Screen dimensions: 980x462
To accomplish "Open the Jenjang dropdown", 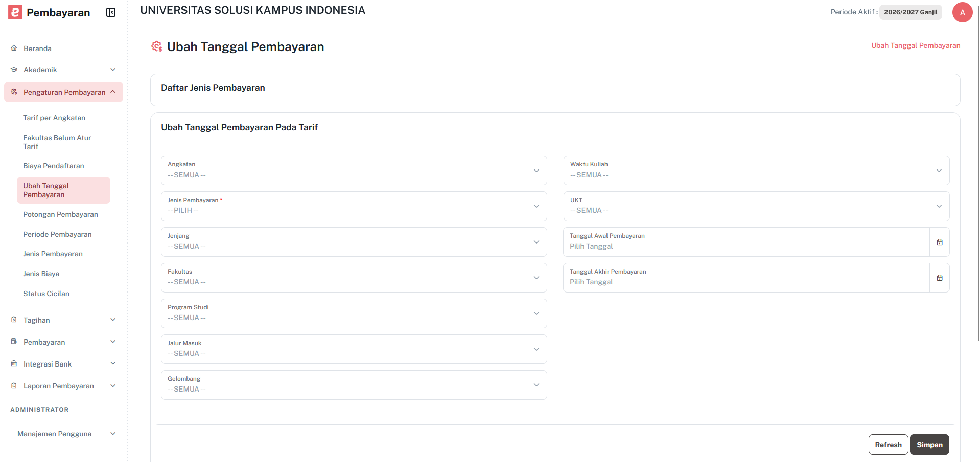I will pos(354,242).
